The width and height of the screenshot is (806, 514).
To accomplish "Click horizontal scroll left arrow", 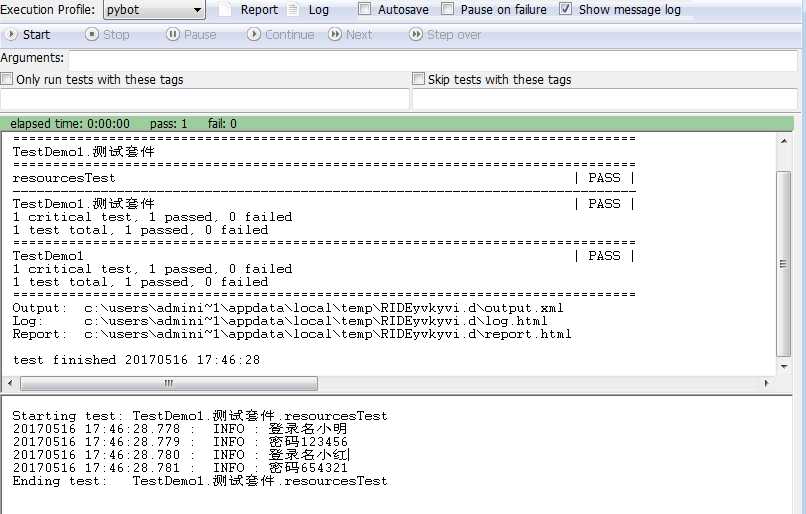I will coord(10,383).
